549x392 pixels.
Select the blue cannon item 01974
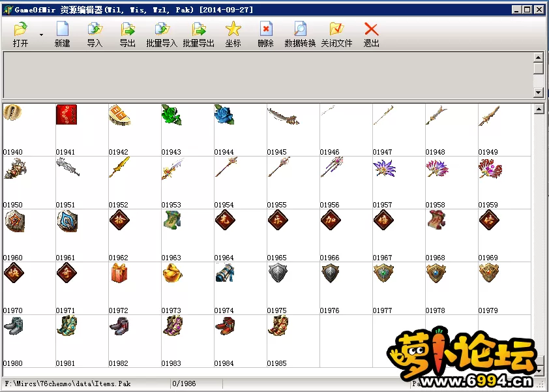click(x=225, y=273)
